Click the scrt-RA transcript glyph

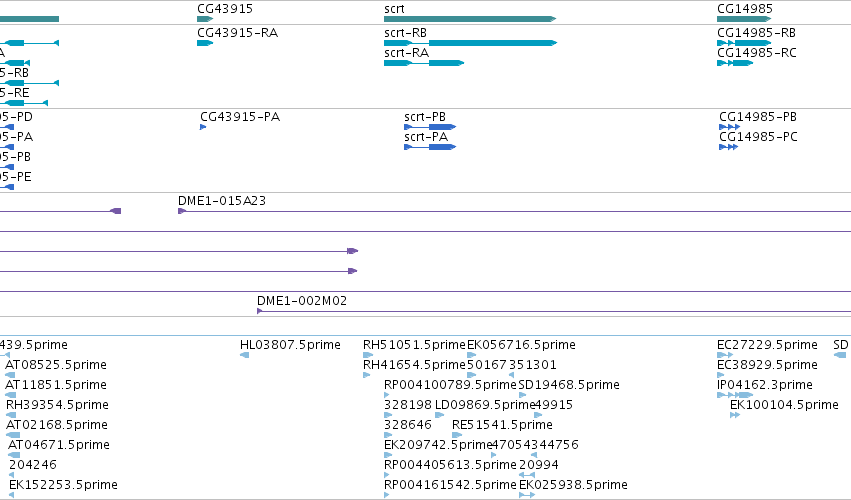(424, 63)
